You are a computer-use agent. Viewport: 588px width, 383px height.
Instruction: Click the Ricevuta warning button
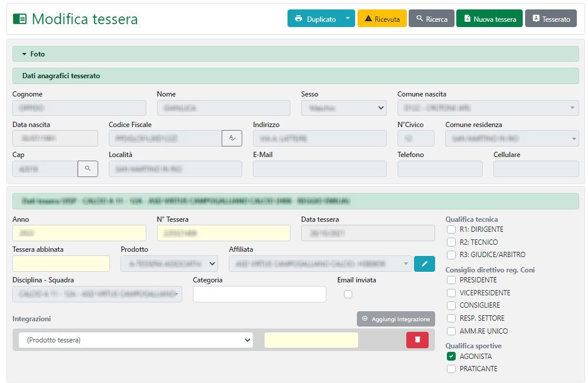coord(382,19)
